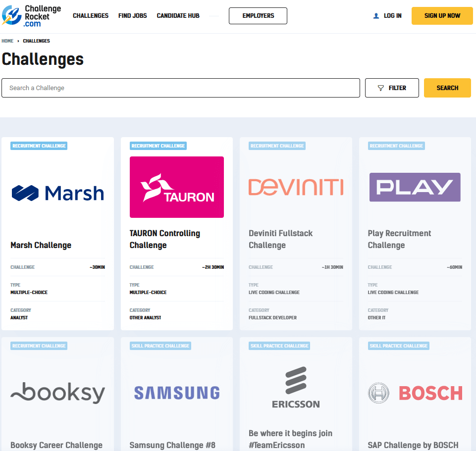Click the funnel icon on the Filter button
The height and width of the screenshot is (451, 476).
pyautogui.click(x=380, y=88)
